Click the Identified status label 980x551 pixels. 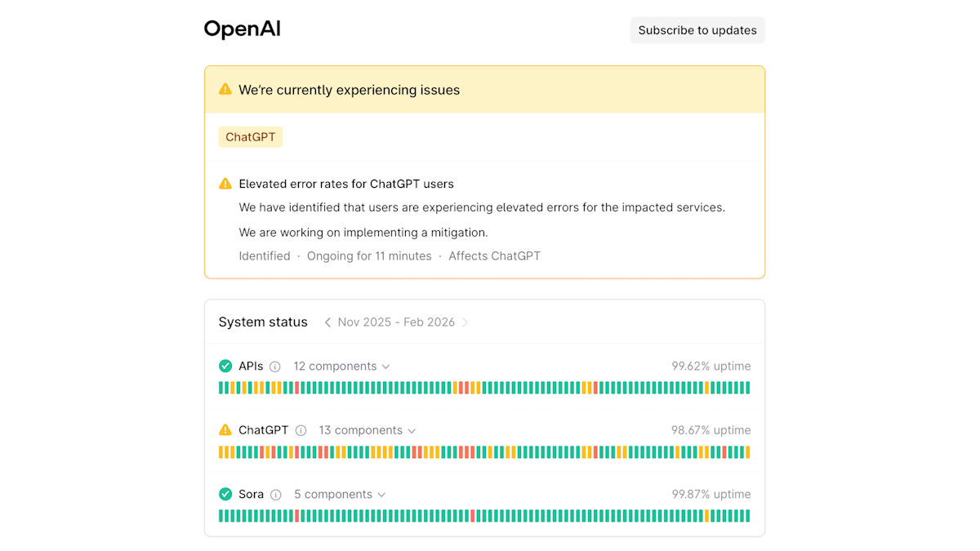click(x=265, y=256)
